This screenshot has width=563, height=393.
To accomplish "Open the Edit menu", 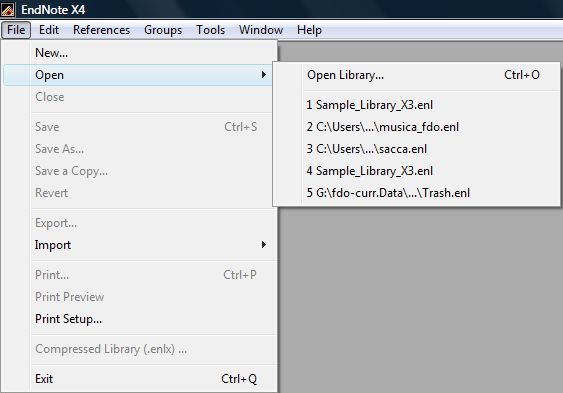I will [x=49, y=30].
